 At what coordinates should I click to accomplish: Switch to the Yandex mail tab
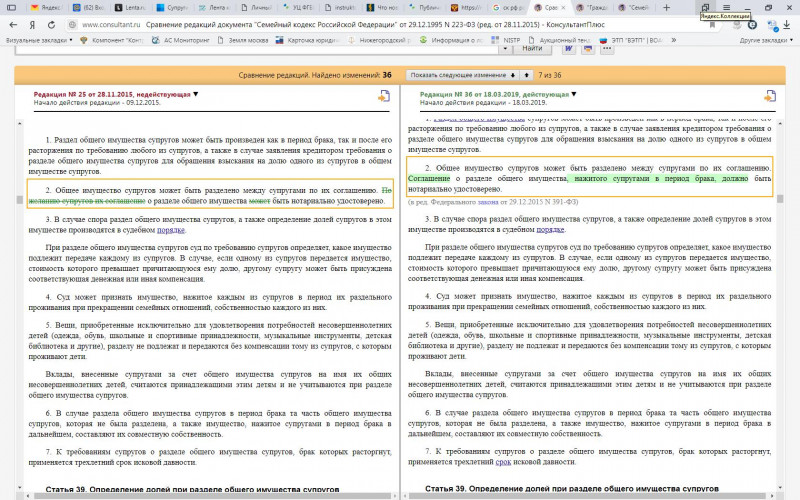(45, 8)
